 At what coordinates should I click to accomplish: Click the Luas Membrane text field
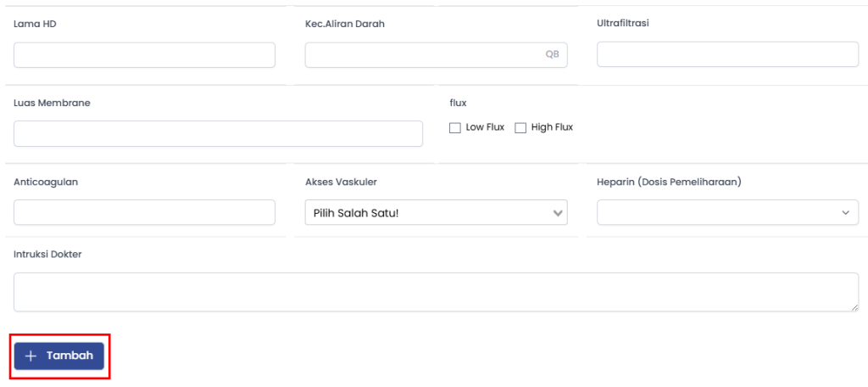tap(218, 133)
